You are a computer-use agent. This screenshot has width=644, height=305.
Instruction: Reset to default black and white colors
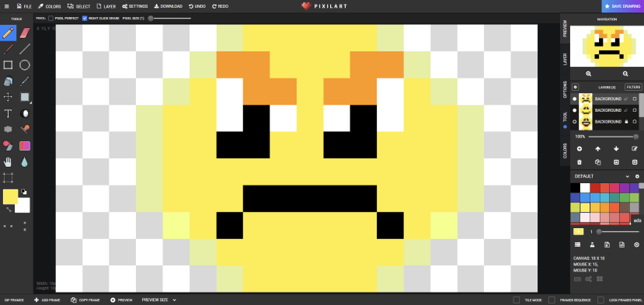24,192
